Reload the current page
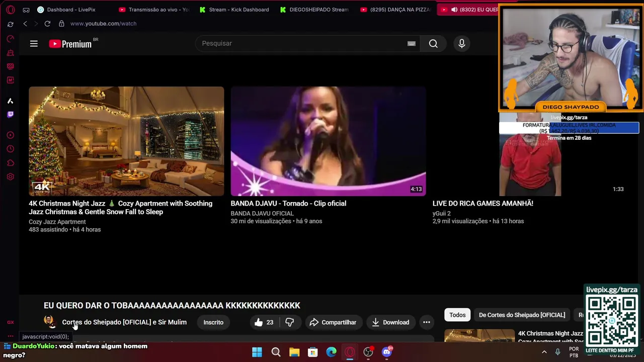 (x=47, y=24)
